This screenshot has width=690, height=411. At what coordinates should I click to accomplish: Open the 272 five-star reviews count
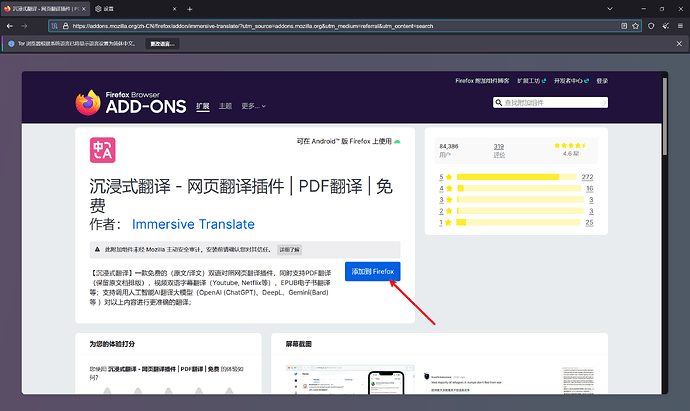point(587,177)
